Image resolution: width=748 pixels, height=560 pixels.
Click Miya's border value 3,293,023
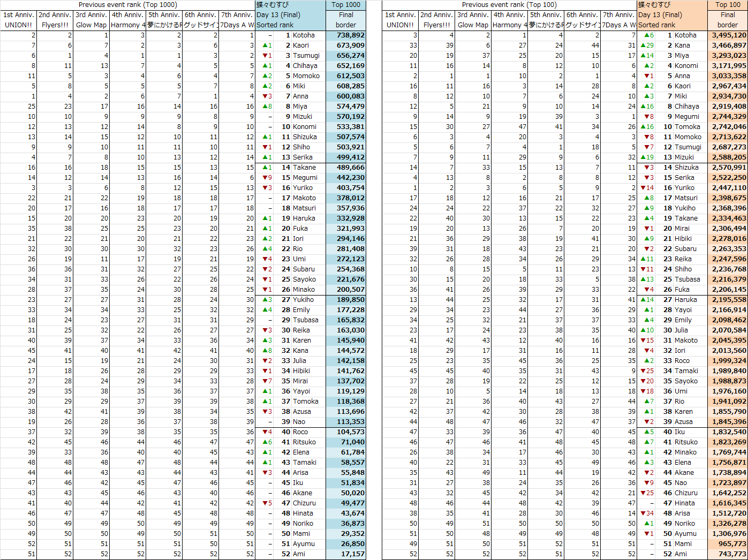point(728,56)
